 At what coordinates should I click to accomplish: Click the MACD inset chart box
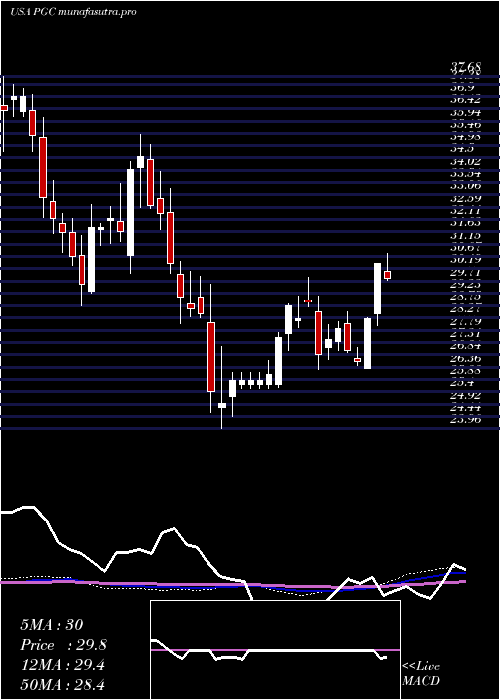[275, 650]
